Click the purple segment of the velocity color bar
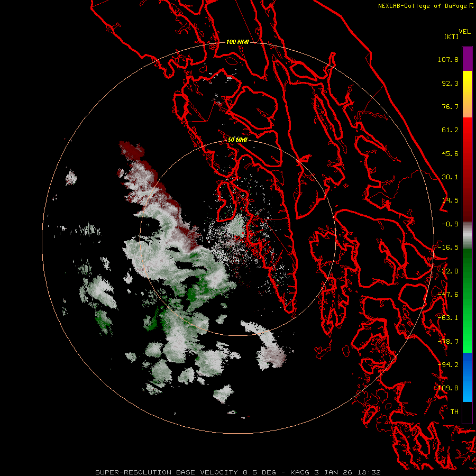476x476 pixels. [467, 59]
